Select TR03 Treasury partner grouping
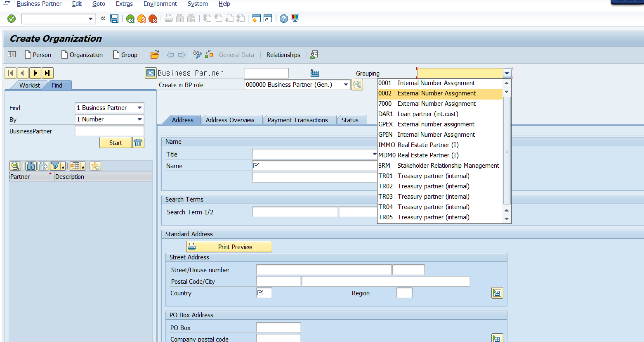 pyautogui.click(x=440, y=197)
